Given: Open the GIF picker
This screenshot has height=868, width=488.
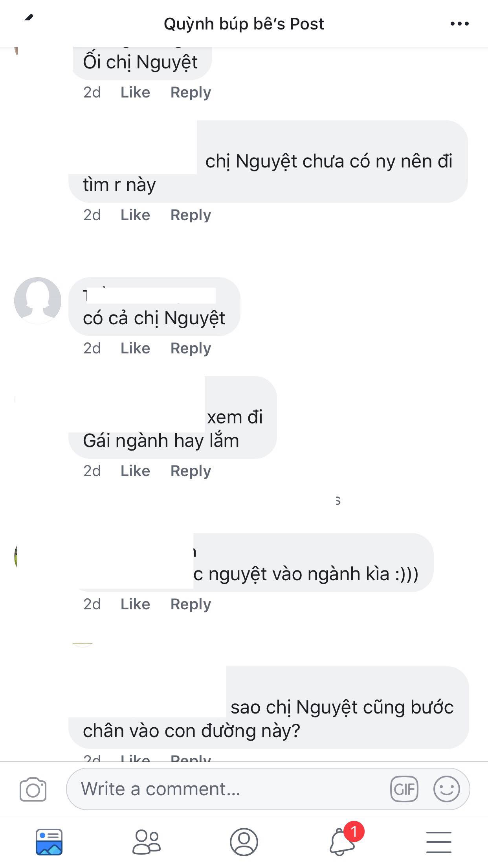Looking at the screenshot, I should point(404,789).
